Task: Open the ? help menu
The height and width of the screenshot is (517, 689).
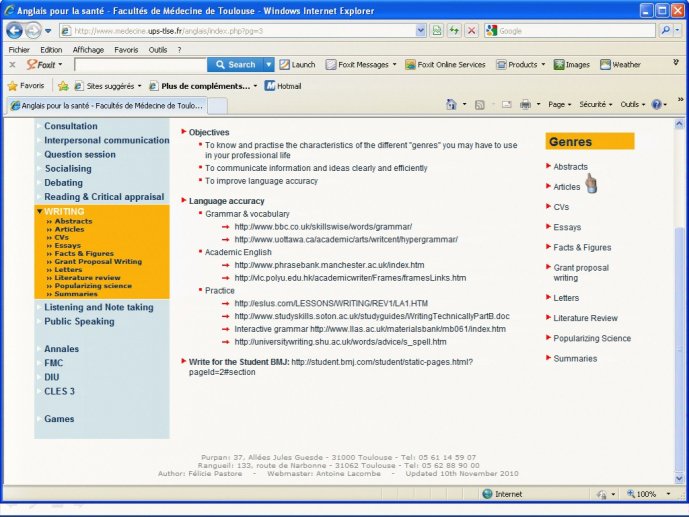Action: click(x=179, y=50)
